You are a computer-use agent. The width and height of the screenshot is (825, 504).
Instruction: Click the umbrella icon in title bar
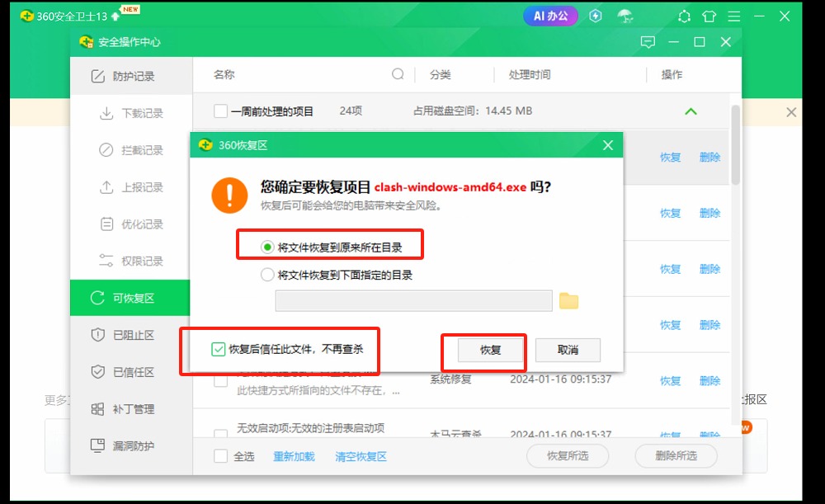[625, 16]
